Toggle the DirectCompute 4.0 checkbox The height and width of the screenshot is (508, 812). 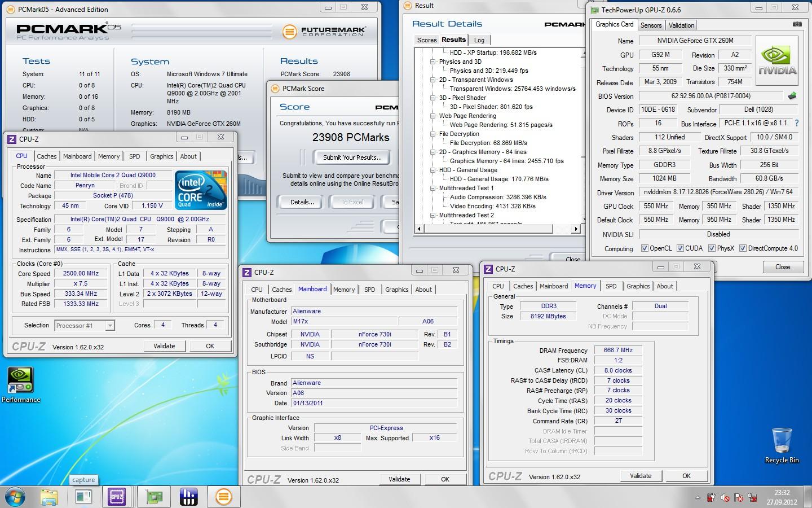[x=743, y=248]
